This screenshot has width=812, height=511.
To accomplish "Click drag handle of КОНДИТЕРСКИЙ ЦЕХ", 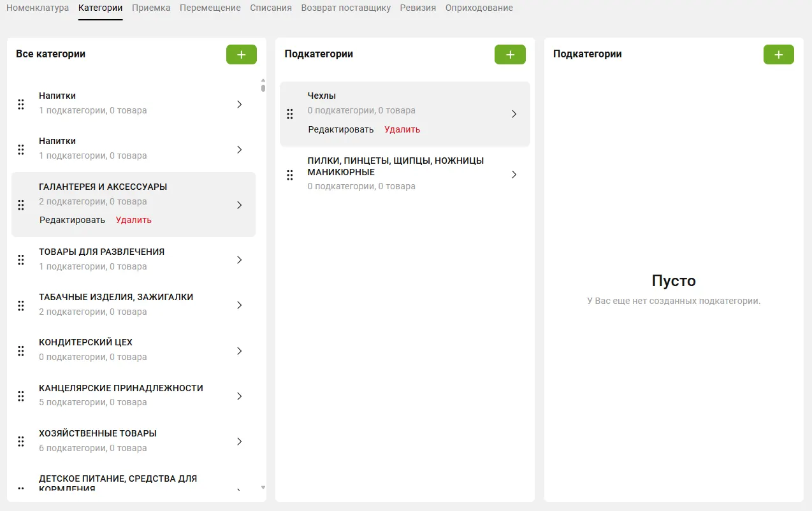I will click(x=21, y=351).
